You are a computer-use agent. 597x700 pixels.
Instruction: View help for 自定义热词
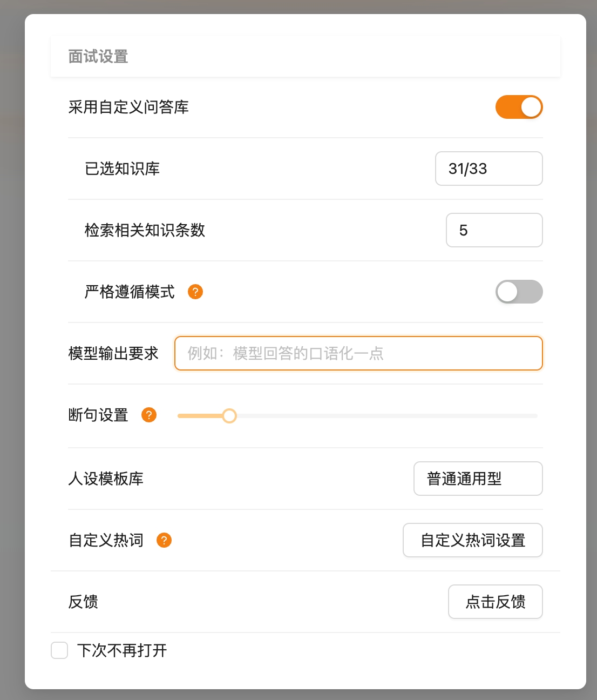(165, 540)
